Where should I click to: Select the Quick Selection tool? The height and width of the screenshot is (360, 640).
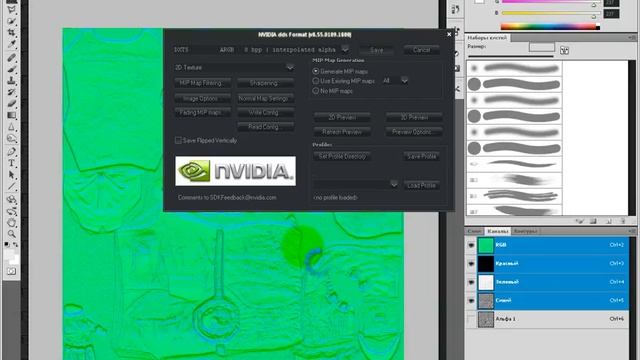point(11,21)
